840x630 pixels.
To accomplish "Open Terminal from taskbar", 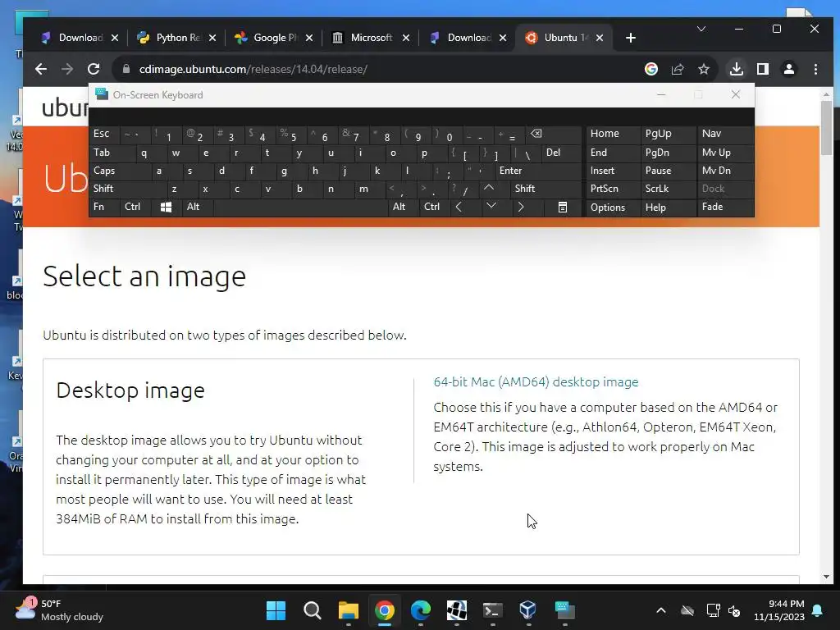I will [492, 610].
